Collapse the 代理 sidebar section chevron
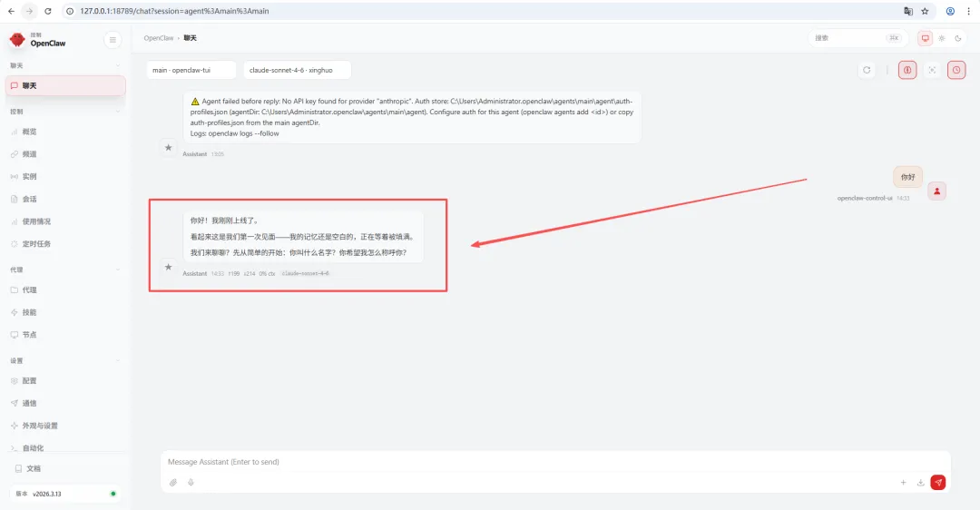This screenshot has width=980, height=510. point(117,270)
